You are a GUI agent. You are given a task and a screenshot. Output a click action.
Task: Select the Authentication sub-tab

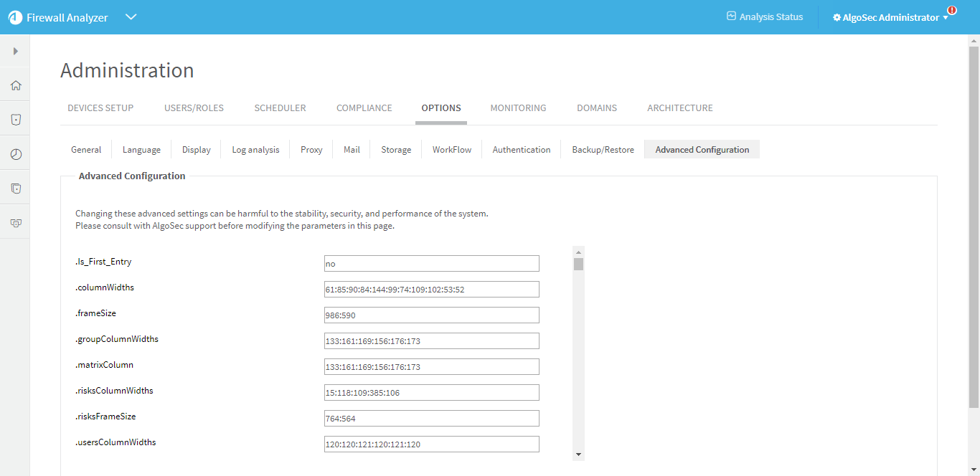pos(522,150)
